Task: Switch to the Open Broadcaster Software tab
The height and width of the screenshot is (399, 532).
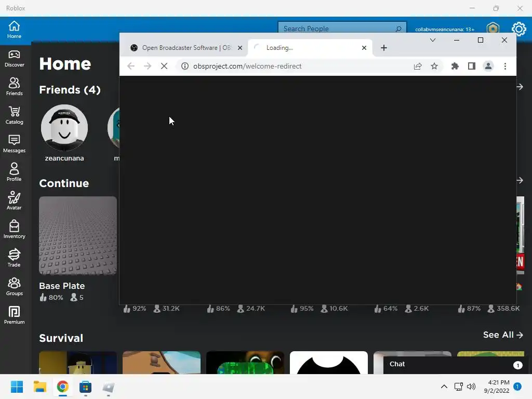Action: [187, 48]
